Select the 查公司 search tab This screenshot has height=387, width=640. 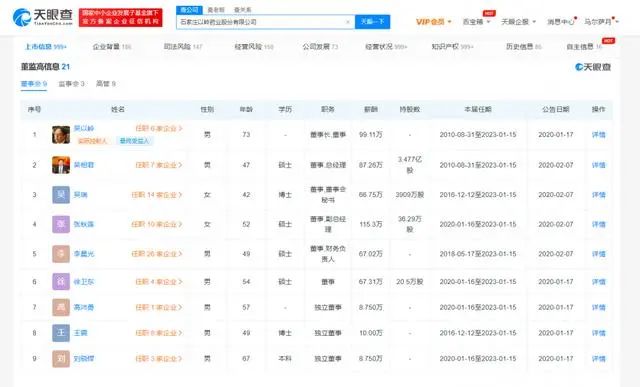coord(189,9)
